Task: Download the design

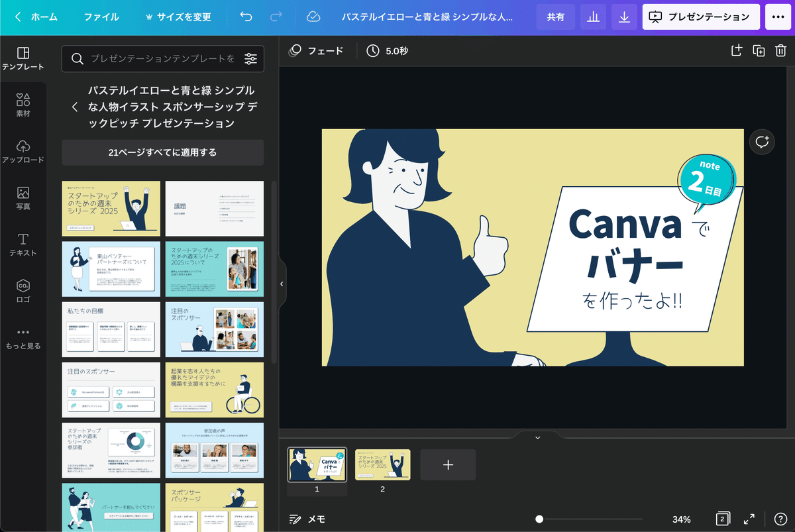Action: click(624, 17)
